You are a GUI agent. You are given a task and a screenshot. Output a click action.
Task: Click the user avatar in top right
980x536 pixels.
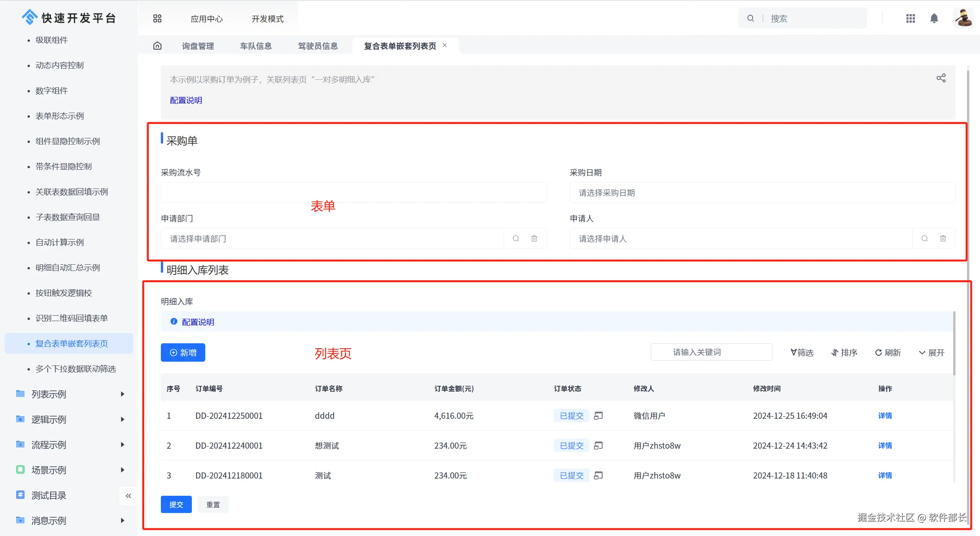pos(963,18)
